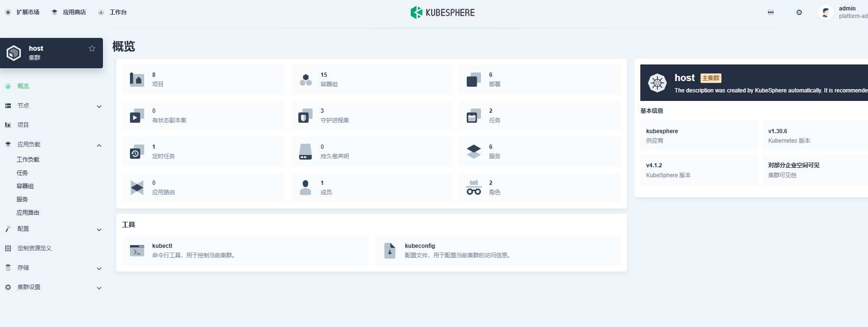Screen dimensions: 868x327
Task: Open 容器组 pods submenu item
Action: (25, 186)
